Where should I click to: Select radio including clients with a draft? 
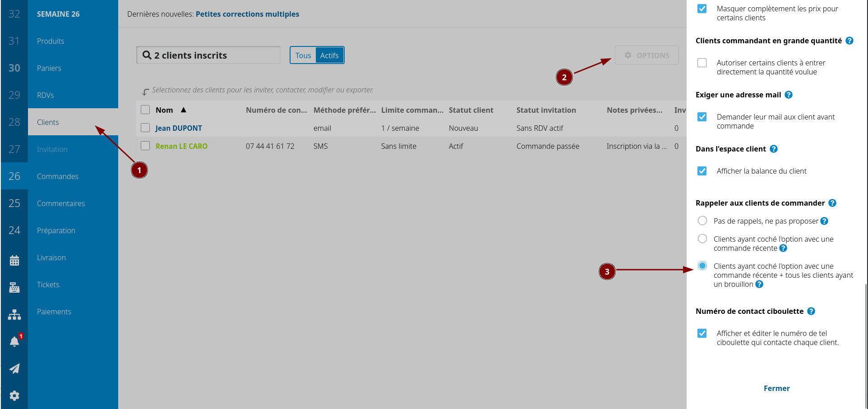(x=702, y=266)
